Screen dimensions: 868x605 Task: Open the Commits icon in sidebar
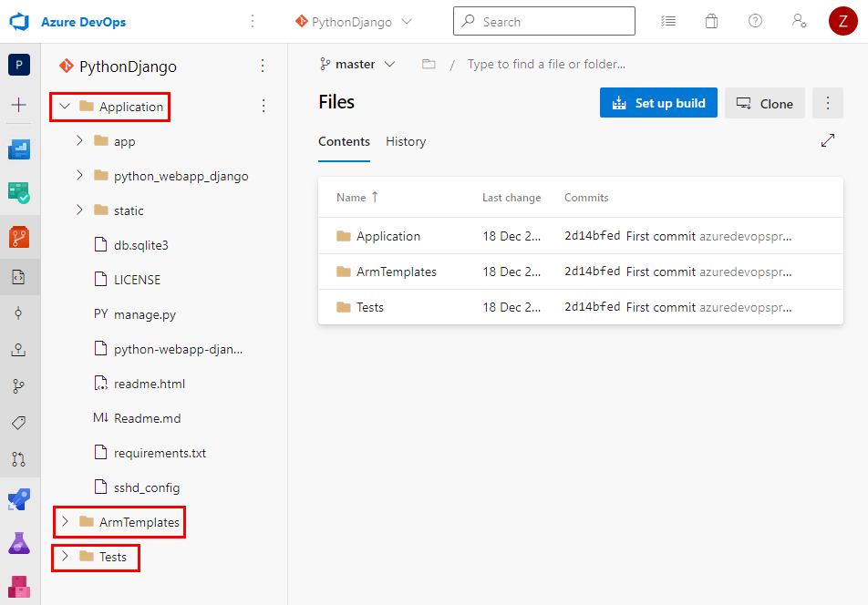(19, 313)
